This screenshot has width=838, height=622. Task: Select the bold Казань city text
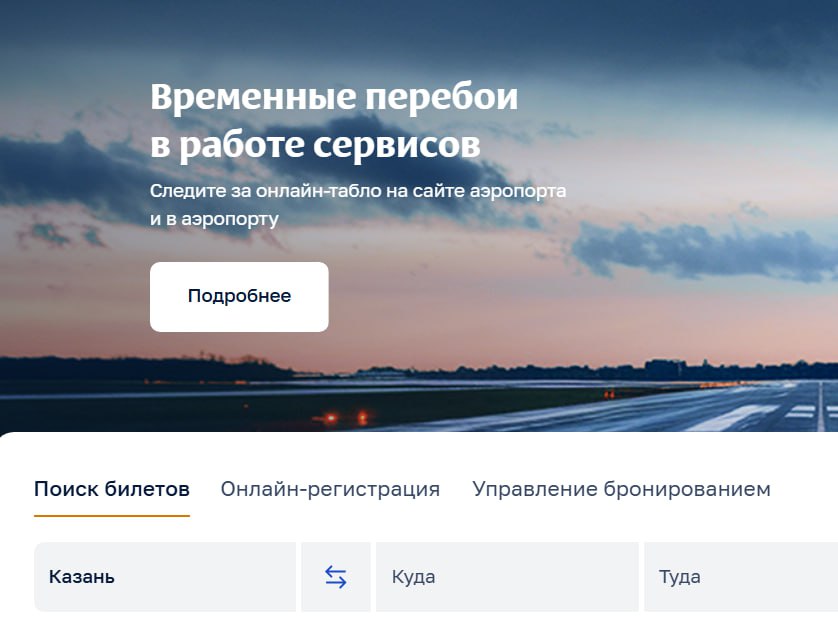tap(82, 577)
